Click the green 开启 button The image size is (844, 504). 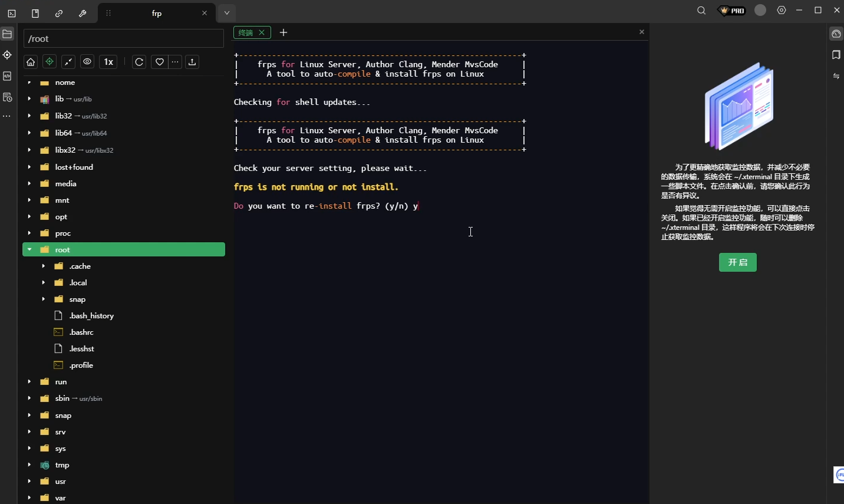pyautogui.click(x=737, y=262)
